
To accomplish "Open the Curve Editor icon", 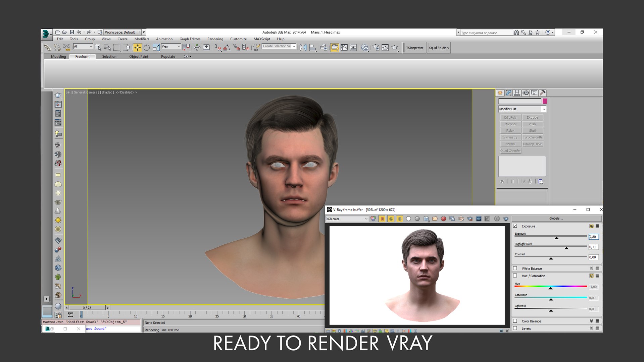I will [x=344, y=48].
